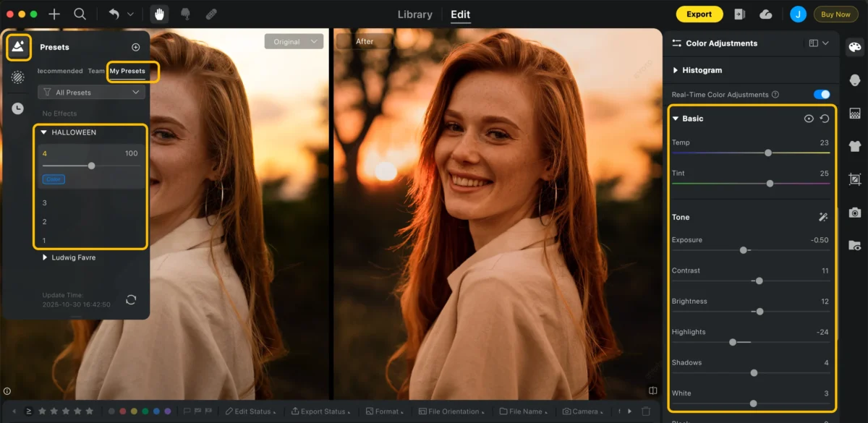Open the history clock icon in left sidebar
Viewport: 868px width, 423px height.
(x=18, y=108)
